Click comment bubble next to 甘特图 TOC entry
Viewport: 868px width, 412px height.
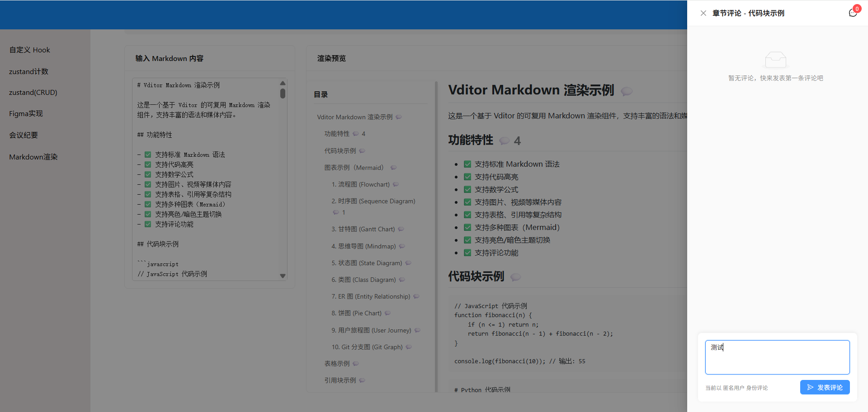(401, 229)
